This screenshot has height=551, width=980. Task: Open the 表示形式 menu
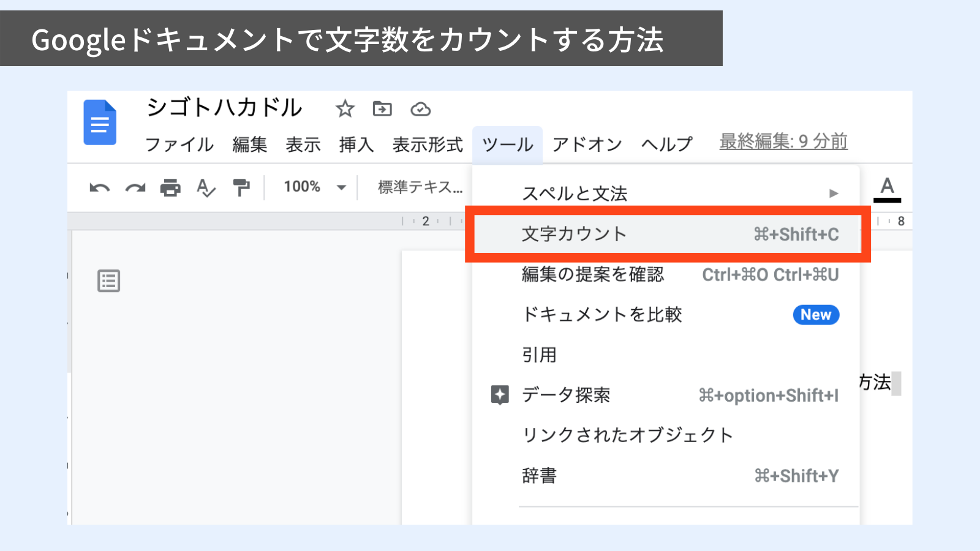428,144
